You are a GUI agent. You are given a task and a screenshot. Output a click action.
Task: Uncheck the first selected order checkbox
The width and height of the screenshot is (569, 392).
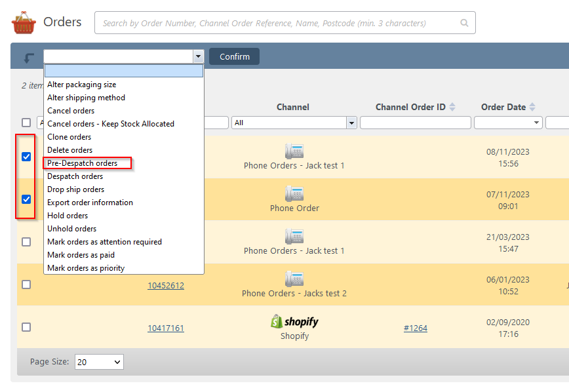pos(26,157)
